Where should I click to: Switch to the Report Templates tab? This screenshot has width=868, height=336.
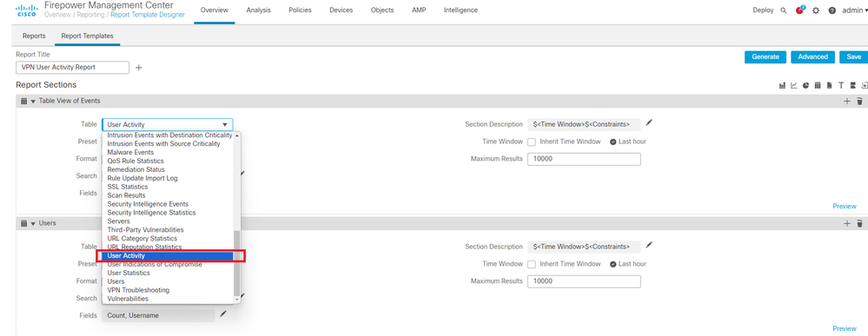(x=88, y=36)
